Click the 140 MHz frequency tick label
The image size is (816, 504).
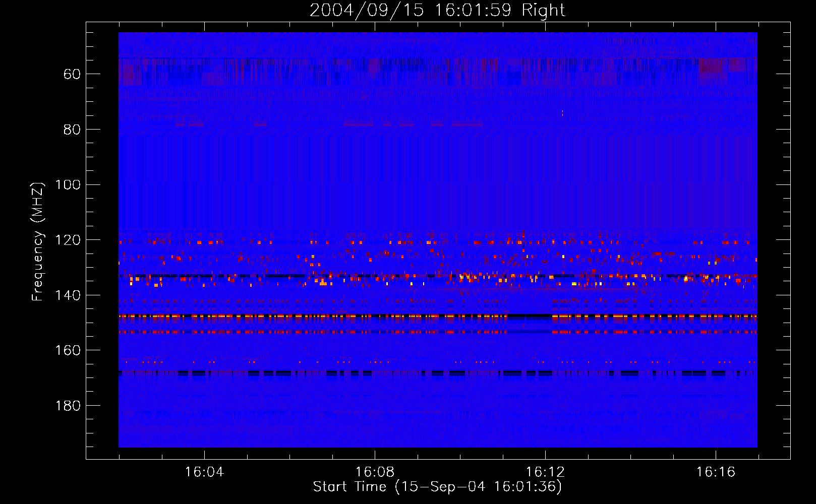pyautogui.click(x=68, y=295)
